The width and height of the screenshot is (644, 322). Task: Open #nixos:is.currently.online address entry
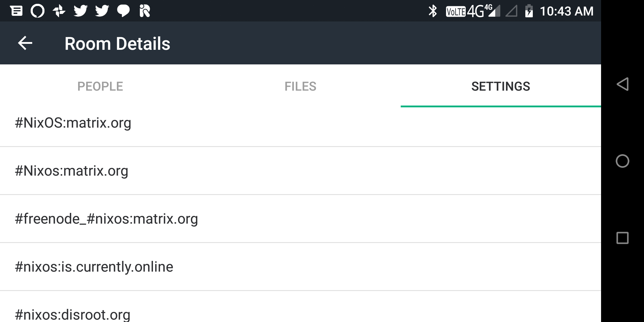point(301,267)
